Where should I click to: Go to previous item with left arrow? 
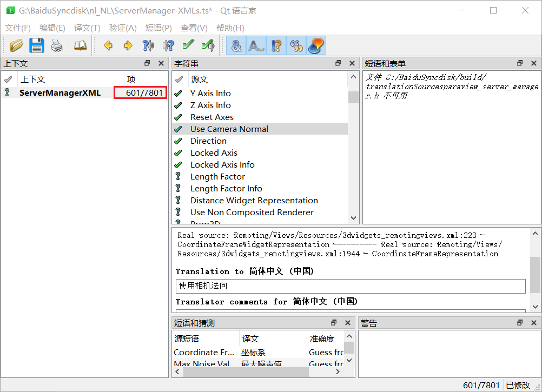coord(108,45)
